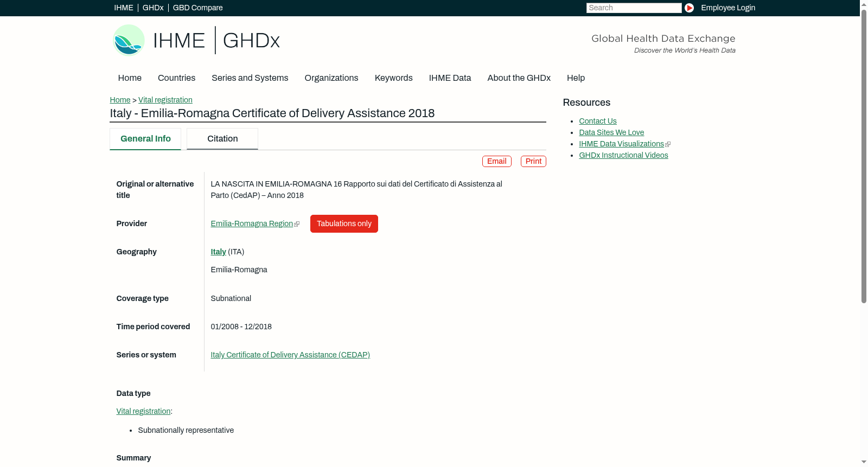The width and height of the screenshot is (868, 467).
Task: Click the GHDx logo text in header
Action: tap(251, 41)
